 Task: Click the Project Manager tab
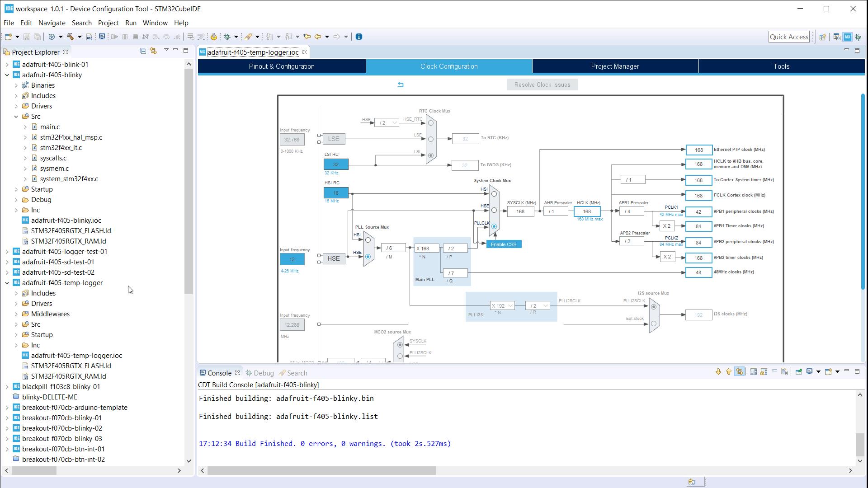tap(615, 66)
